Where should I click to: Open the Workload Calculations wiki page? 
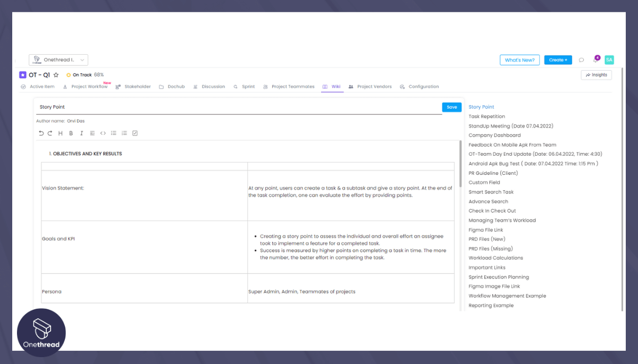tap(496, 258)
